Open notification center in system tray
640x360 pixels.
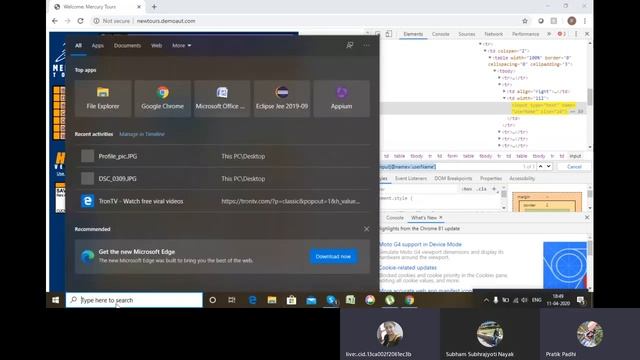point(580,300)
